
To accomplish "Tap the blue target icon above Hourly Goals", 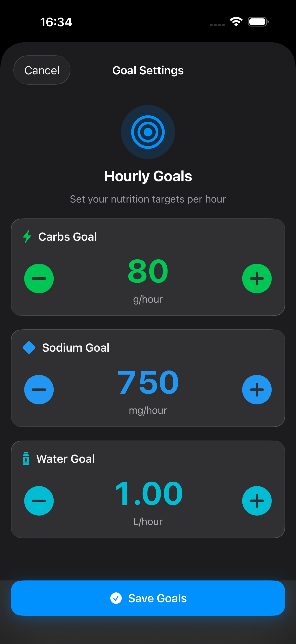I will [148, 132].
